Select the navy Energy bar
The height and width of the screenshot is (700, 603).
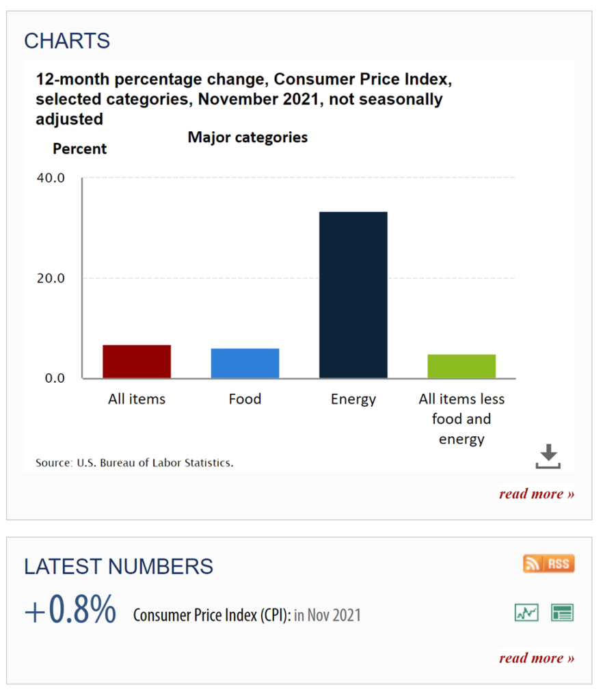pos(353,295)
